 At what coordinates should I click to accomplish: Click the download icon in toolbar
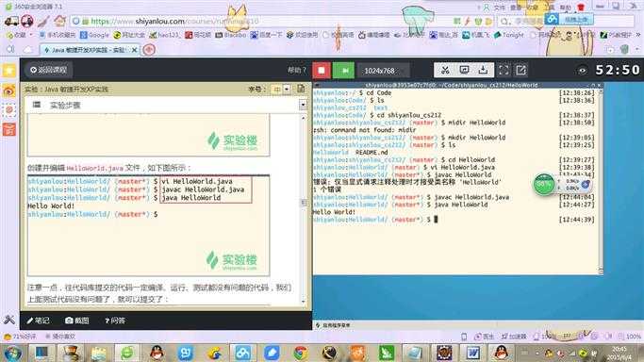pyautogui.click(x=483, y=70)
